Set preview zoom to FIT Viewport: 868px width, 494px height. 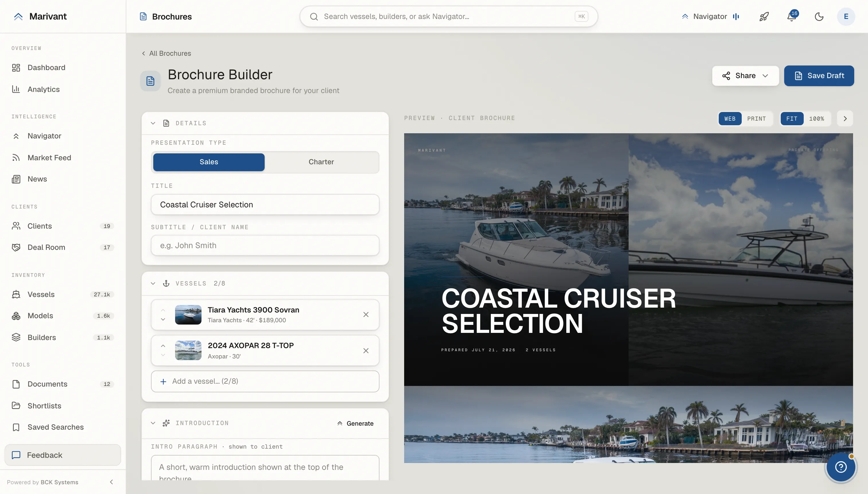(x=792, y=119)
